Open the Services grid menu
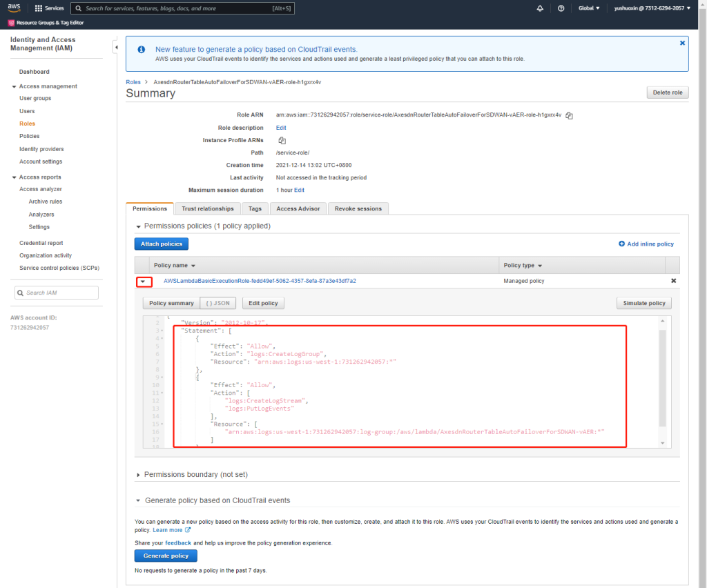This screenshot has height=588, width=707. coord(50,8)
